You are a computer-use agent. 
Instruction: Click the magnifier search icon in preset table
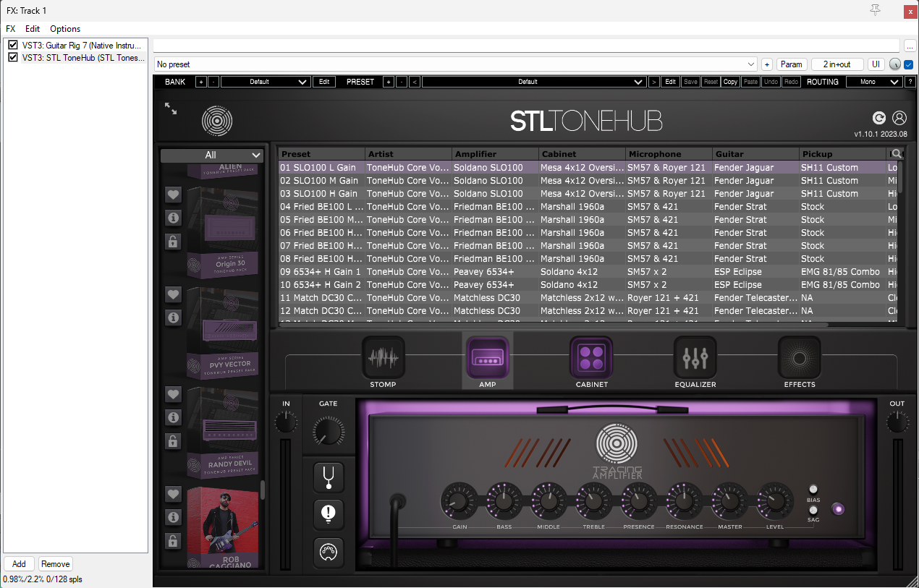[897, 153]
